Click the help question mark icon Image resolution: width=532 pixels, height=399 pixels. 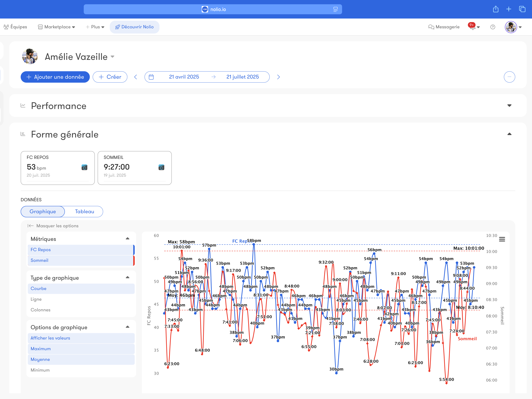click(x=493, y=27)
